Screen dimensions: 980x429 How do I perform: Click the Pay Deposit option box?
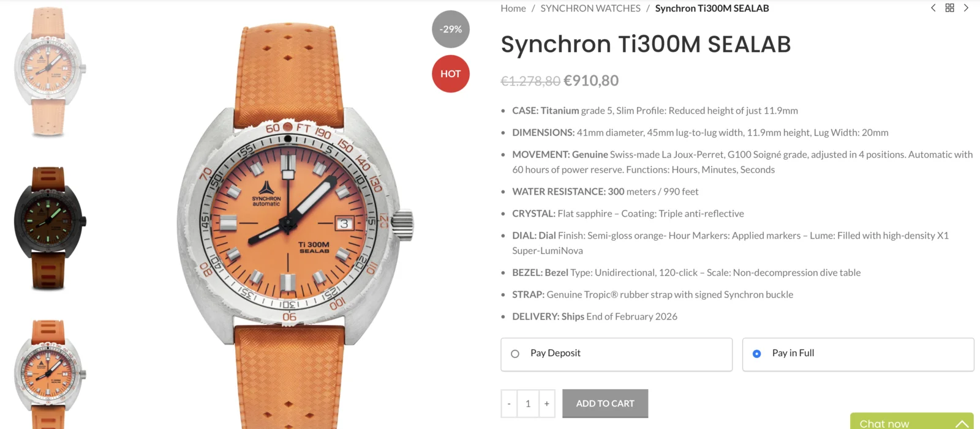616,354
